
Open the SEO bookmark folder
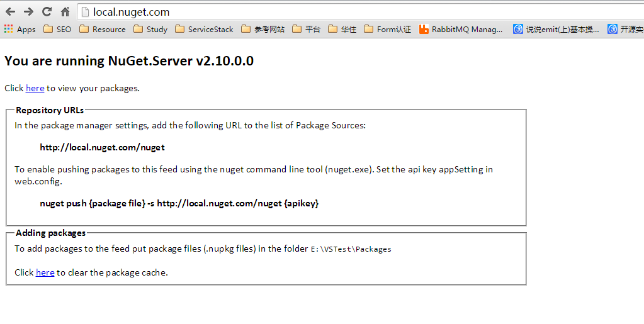point(57,29)
